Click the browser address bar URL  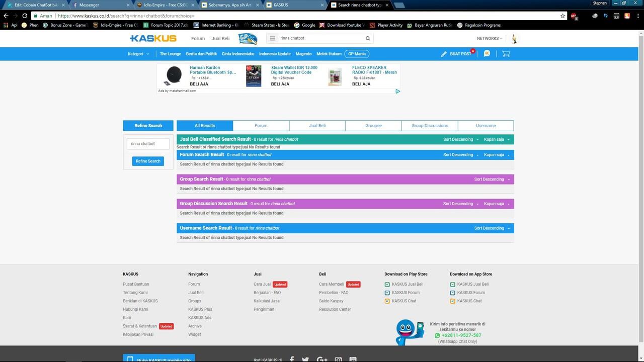click(126, 16)
